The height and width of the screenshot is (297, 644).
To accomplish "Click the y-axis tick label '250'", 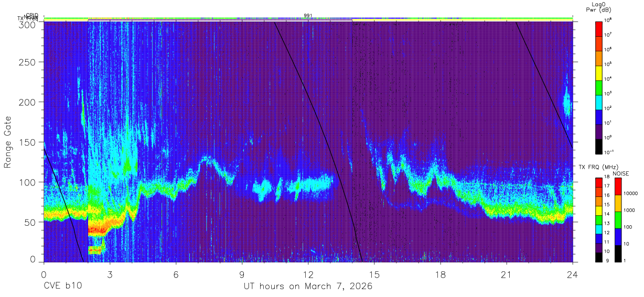I will tap(27, 62).
